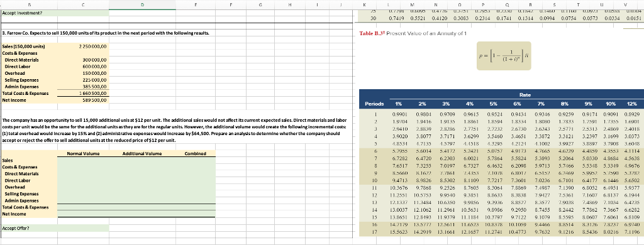Screen dimensions: 644x245
Task: Select the 'Sales (150,000 units)' label cell
Action: click(29, 46)
